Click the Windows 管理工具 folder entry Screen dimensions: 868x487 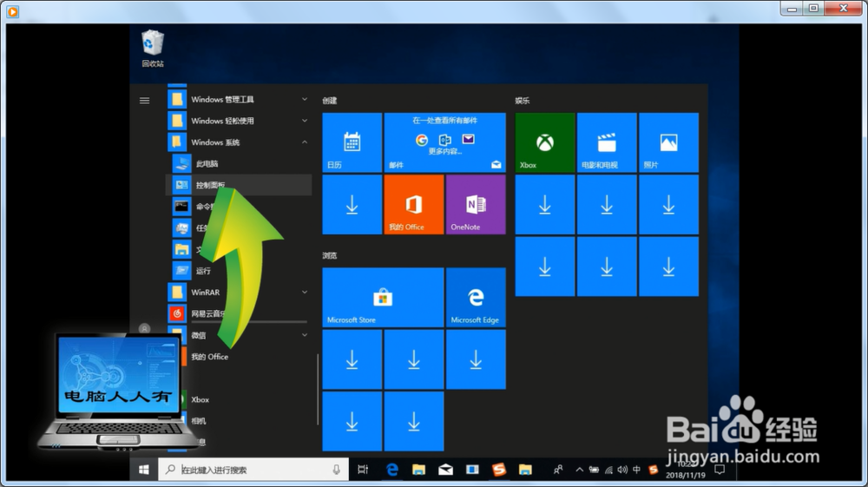click(x=240, y=99)
